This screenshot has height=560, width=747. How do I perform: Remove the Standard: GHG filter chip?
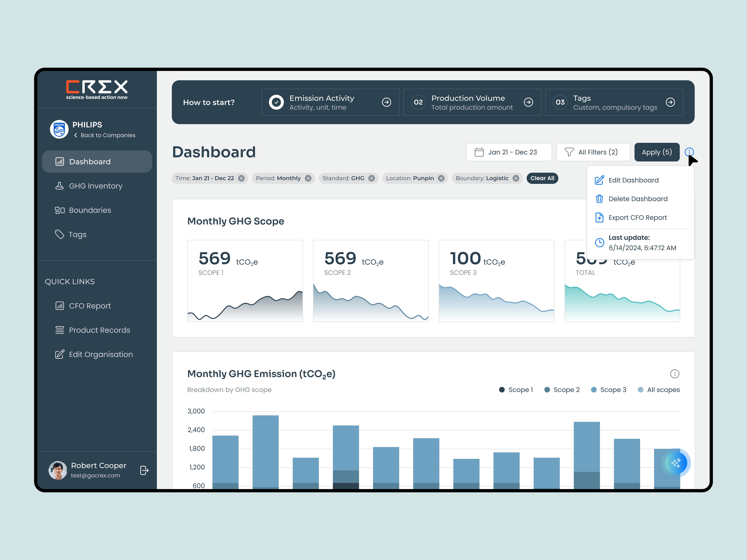[372, 178]
